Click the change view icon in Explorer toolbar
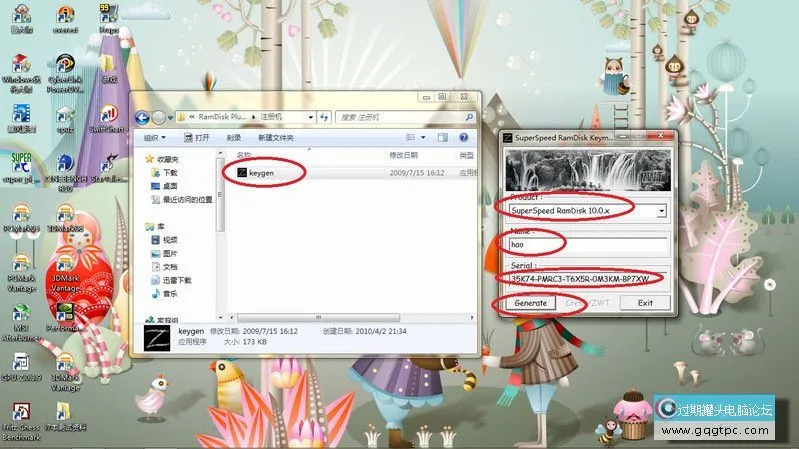The image size is (799, 449). tap(410, 138)
